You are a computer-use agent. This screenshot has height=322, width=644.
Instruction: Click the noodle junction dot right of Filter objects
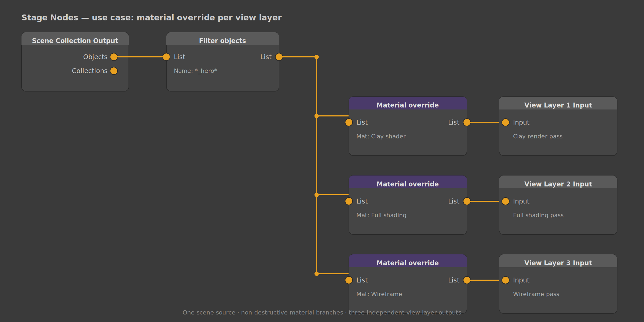[317, 57]
